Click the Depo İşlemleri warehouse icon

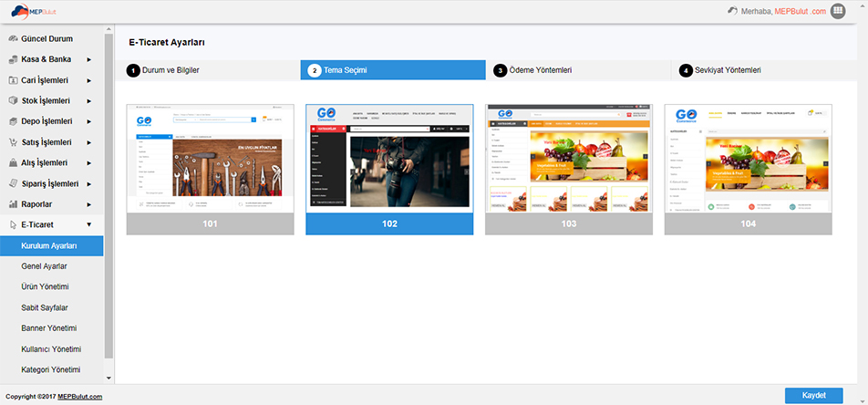tap(14, 121)
